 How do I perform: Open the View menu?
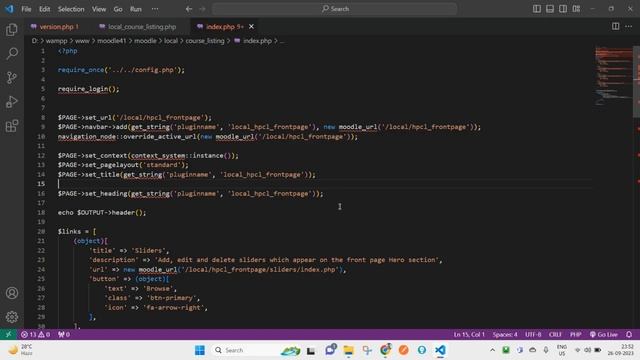[99, 9]
